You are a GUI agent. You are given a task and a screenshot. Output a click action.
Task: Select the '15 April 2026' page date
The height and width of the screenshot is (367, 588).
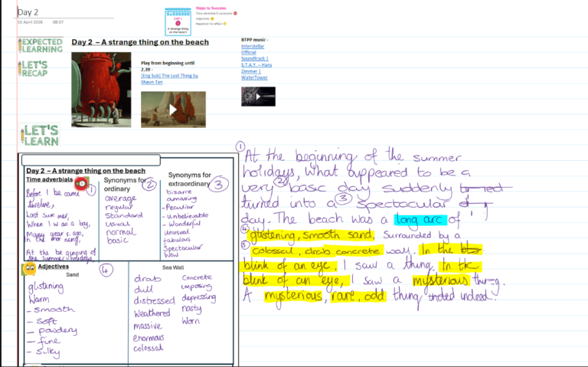(30, 22)
